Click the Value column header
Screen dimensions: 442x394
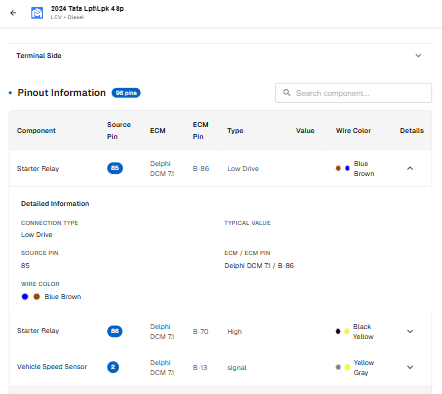click(305, 131)
